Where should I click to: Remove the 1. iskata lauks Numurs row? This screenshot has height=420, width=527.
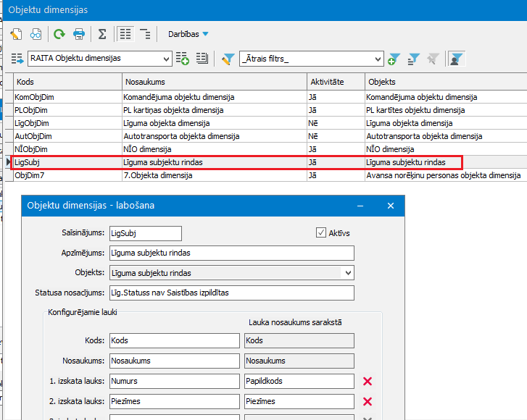(367, 381)
